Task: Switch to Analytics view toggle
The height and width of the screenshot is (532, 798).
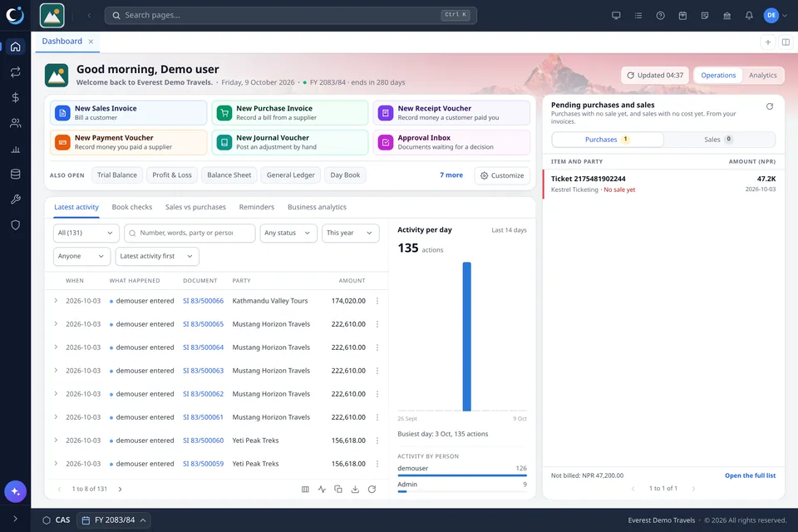Action: (762, 76)
